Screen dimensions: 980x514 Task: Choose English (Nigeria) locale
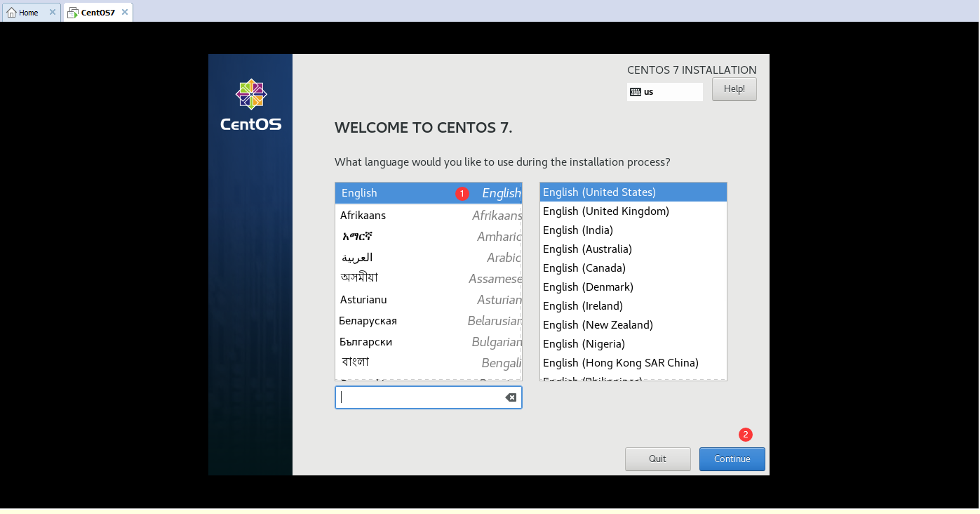tap(633, 344)
